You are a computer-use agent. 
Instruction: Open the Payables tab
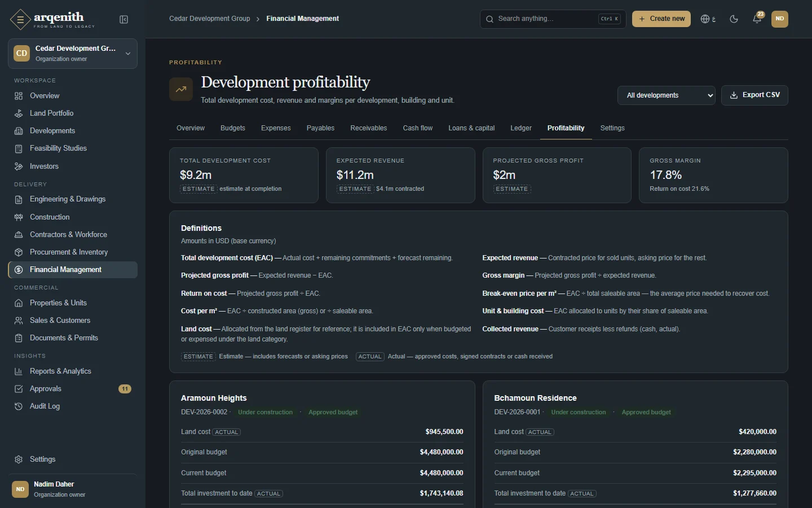pos(320,128)
